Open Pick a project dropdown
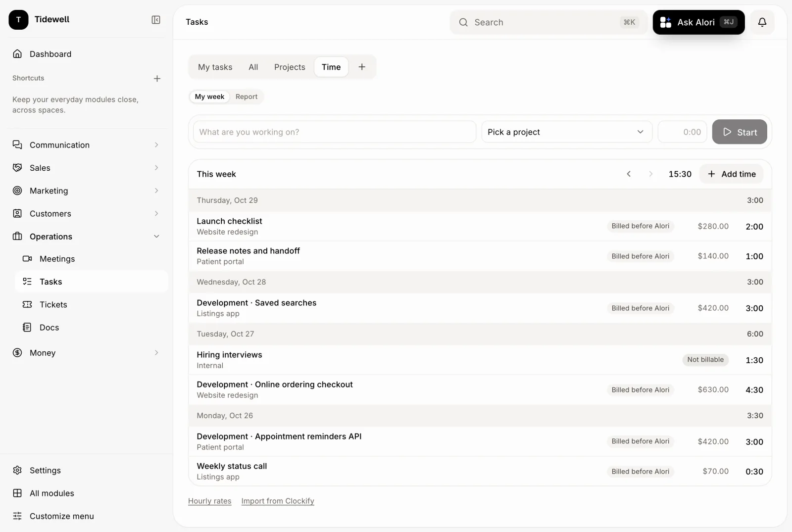This screenshot has height=532, width=792. pyautogui.click(x=566, y=132)
